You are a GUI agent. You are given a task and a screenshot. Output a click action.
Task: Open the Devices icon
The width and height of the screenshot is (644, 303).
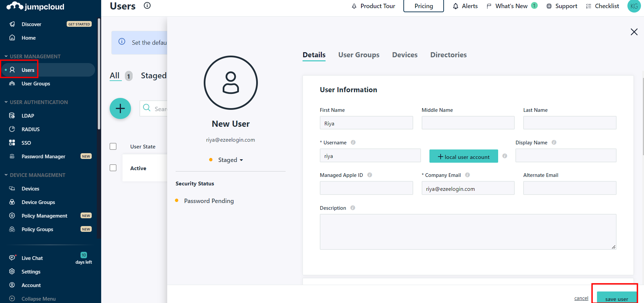[12, 188]
